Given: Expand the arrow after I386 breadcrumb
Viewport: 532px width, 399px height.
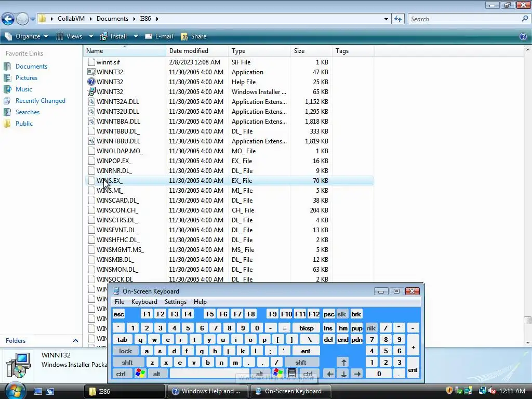Looking at the screenshot, I should point(157,19).
